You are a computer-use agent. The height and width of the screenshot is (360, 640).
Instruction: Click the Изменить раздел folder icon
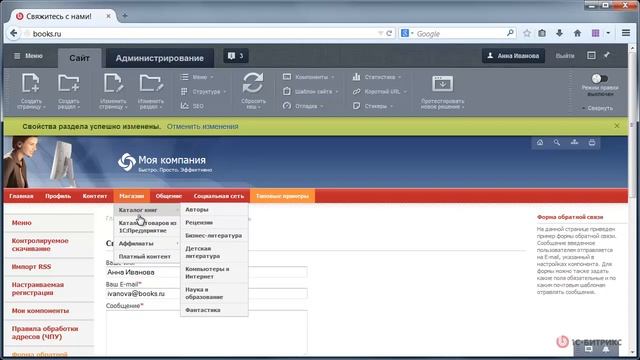[x=151, y=84]
